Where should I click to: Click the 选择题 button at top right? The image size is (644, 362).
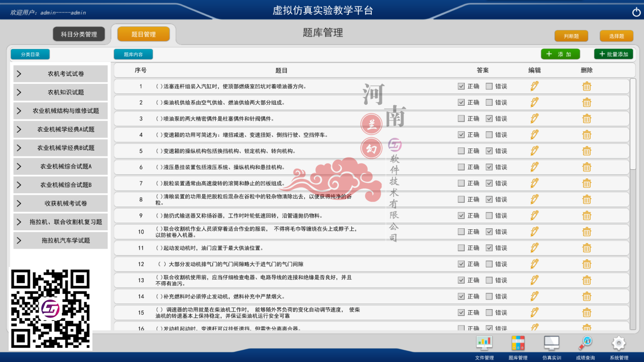(x=616, y=36)
